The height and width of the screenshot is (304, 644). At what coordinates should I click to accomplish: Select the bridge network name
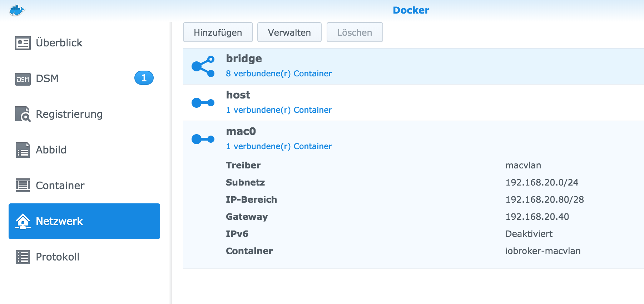[244, 59]
